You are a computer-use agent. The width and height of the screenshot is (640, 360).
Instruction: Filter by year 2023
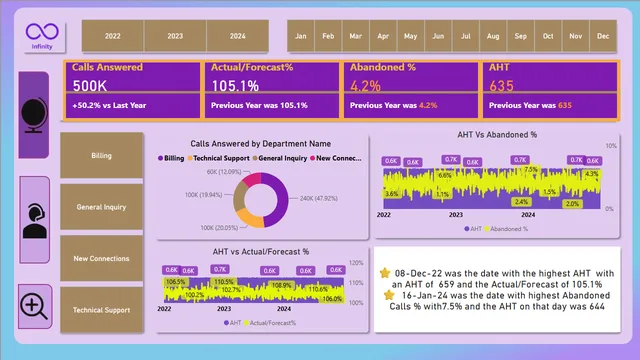(175, 36)
